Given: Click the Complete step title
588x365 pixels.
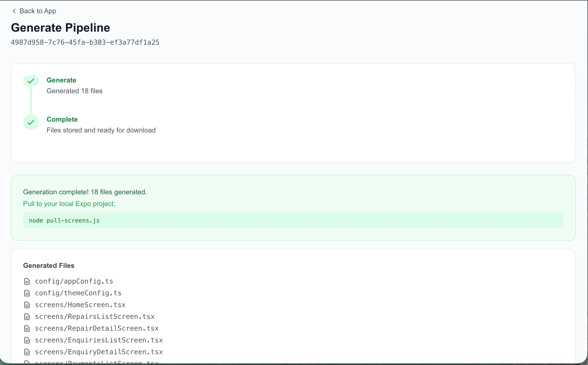Looking at the screenshot, I should pyautogui.click(x=62, y=119).
